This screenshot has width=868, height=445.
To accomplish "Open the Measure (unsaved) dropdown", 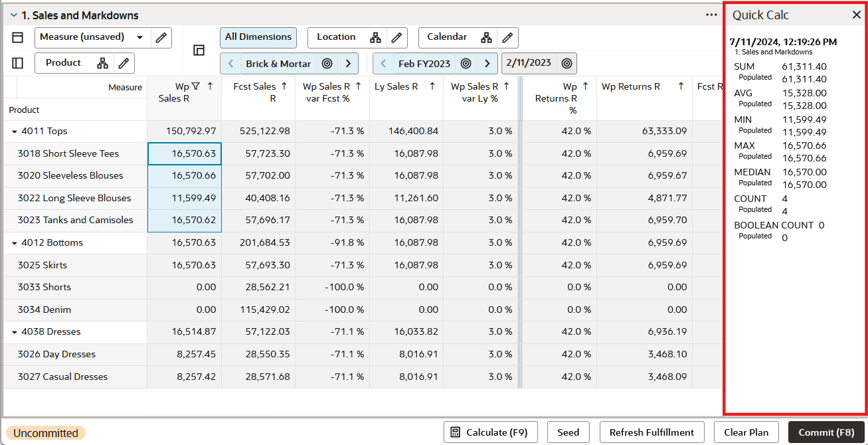I will (139, 37).
